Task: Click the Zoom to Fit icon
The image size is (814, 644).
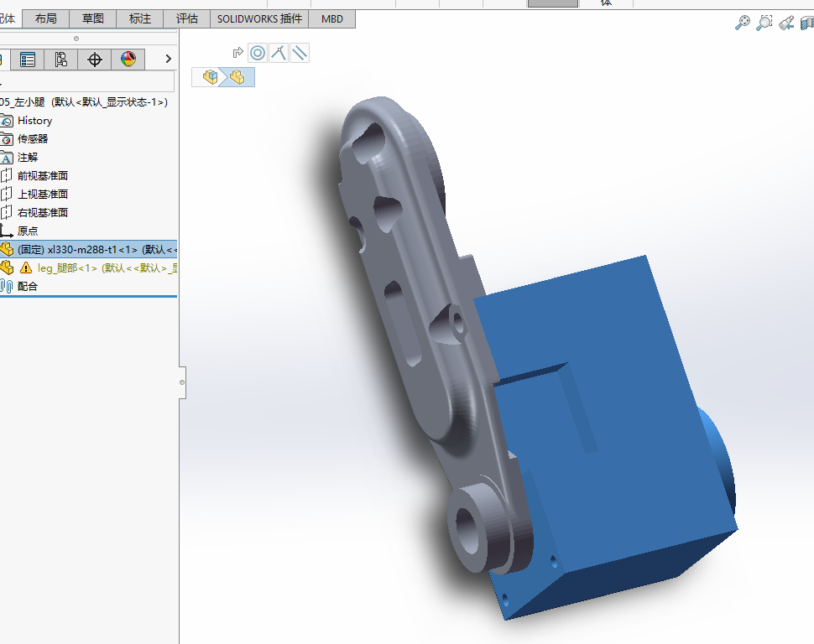Action: pos(743,23)
